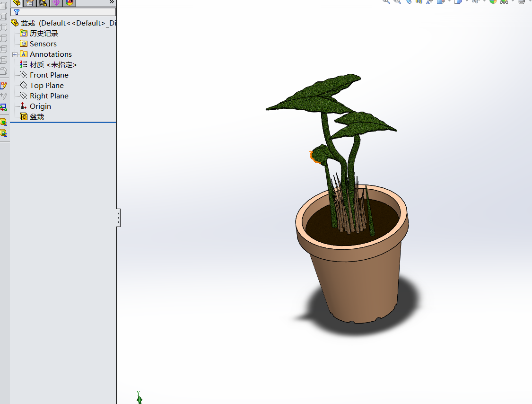This screenshot has width=532, height=404.
Task: Click the View Orientation cube icon
Action: click(x=441, y=1)
